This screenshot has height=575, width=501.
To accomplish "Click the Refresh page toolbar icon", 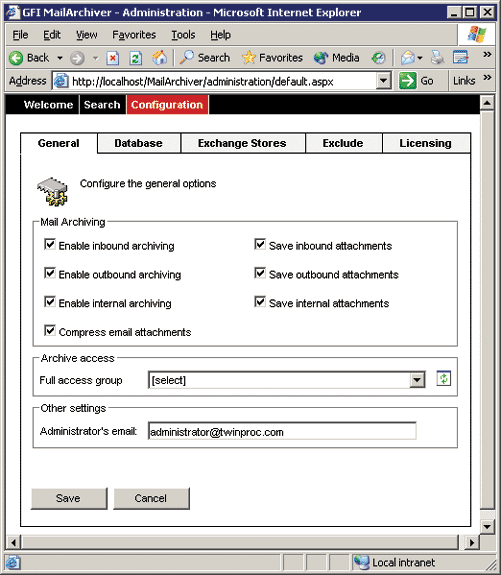I will coord(136,58).
